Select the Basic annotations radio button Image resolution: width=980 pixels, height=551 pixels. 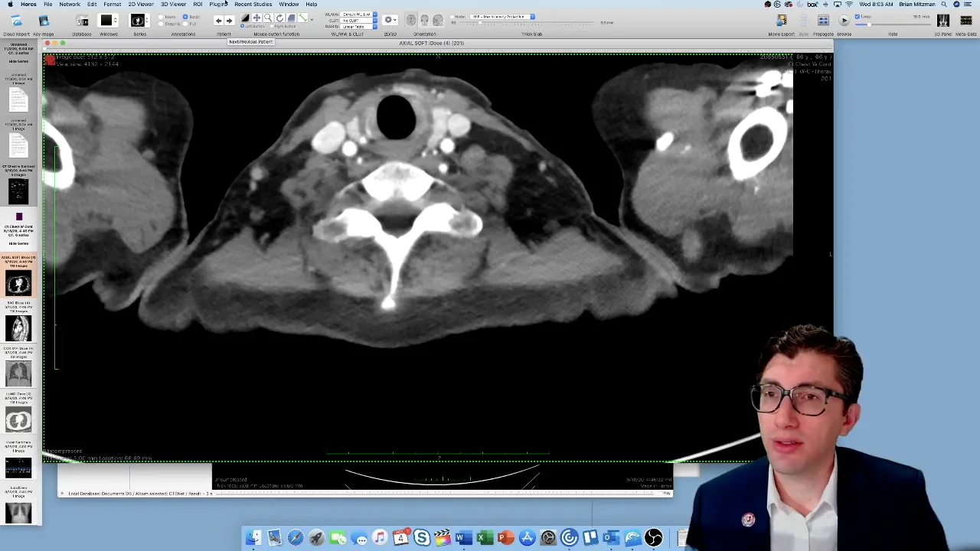pos(185,16)
